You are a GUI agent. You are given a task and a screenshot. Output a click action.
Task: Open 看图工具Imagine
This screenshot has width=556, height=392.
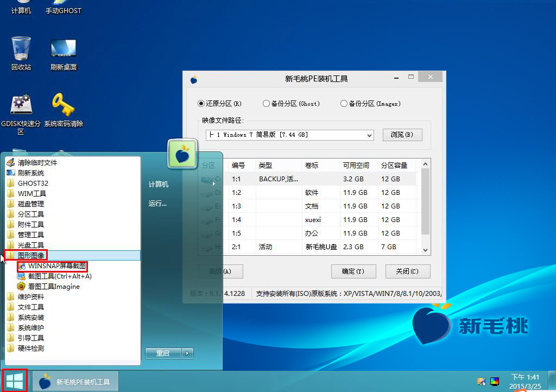(54, 286)
